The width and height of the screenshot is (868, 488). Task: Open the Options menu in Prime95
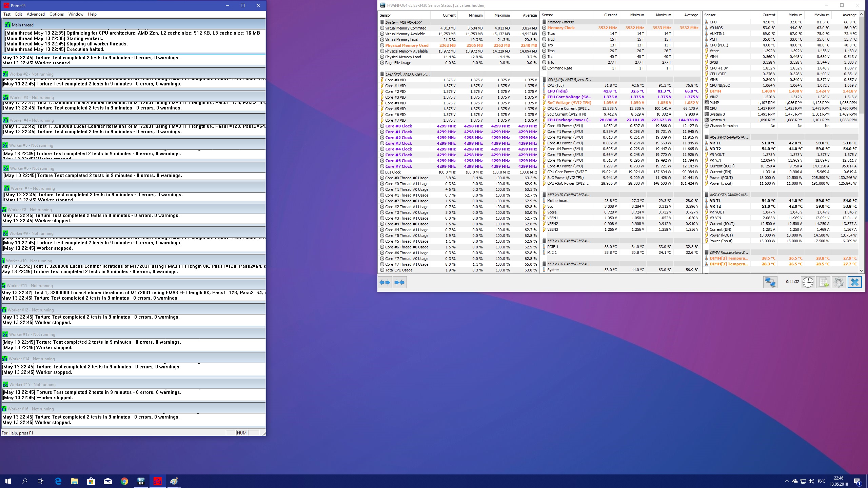pos(56,14)
